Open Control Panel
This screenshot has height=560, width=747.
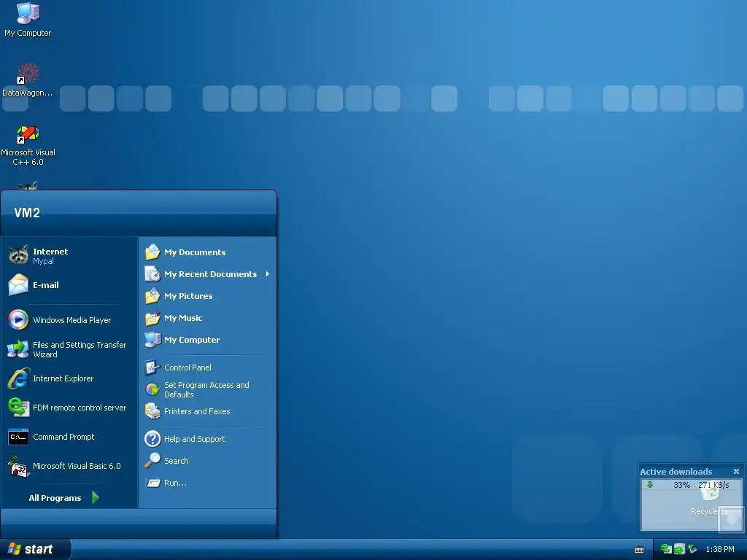point(208,367)
